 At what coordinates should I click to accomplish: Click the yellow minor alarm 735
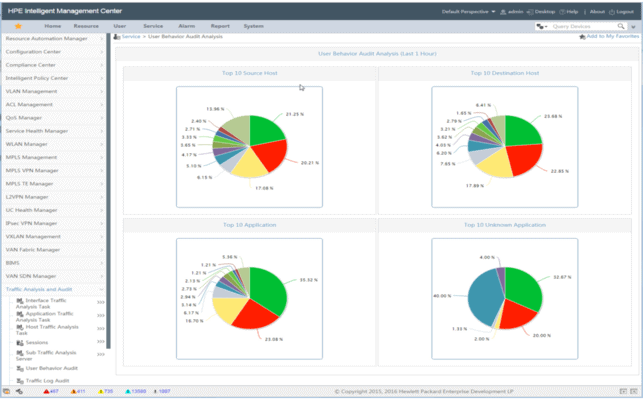[x=105, y=391]
